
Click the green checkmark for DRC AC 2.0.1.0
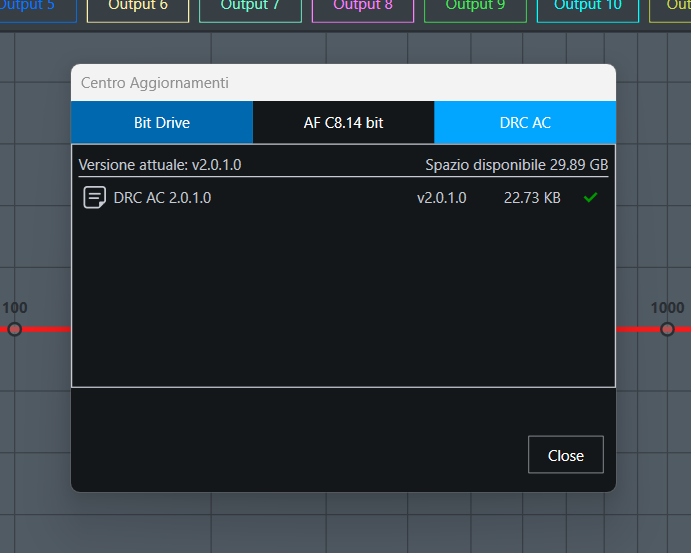(591, 197)
